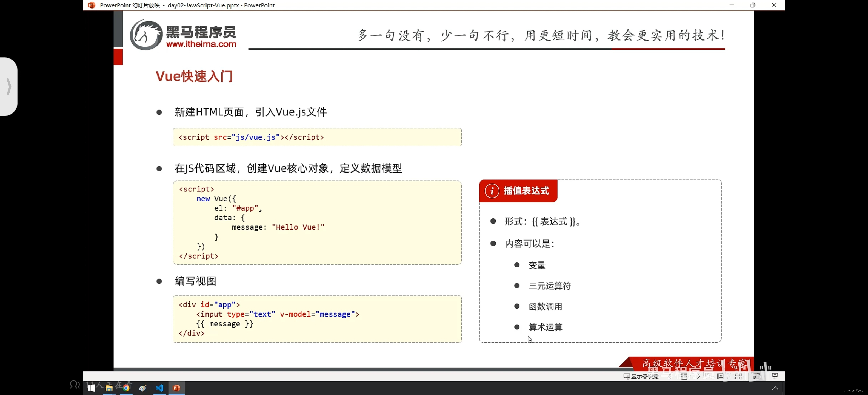Click the slogan text in the slide header
The height and width of the screenshot is (395, 868).
click(x=541, y=35)
